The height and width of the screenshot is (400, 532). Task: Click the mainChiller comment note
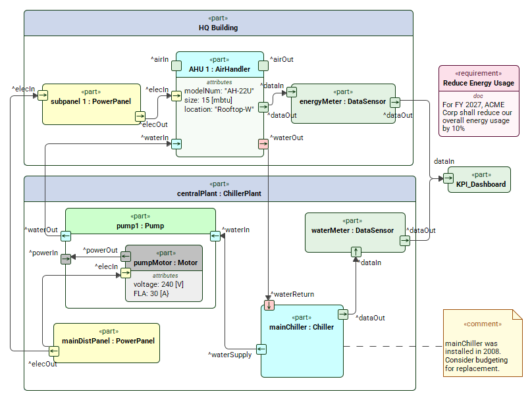[483, 343]
